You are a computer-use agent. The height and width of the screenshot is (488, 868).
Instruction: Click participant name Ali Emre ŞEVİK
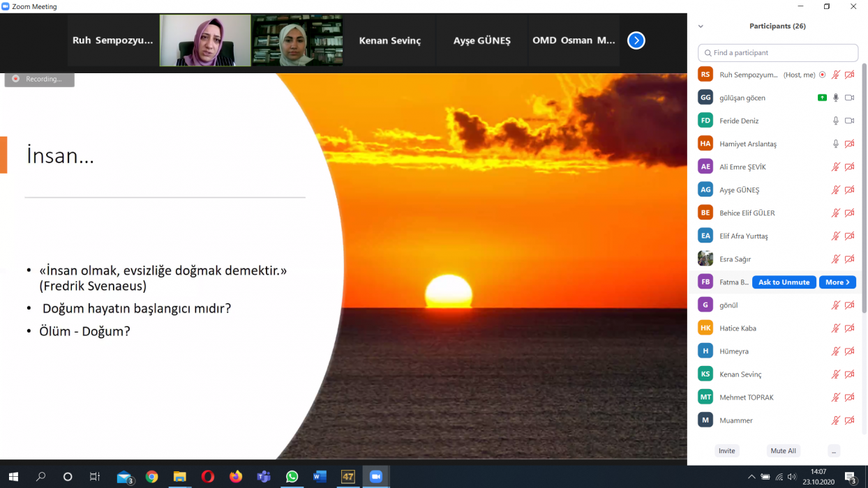tap(742, 167)
